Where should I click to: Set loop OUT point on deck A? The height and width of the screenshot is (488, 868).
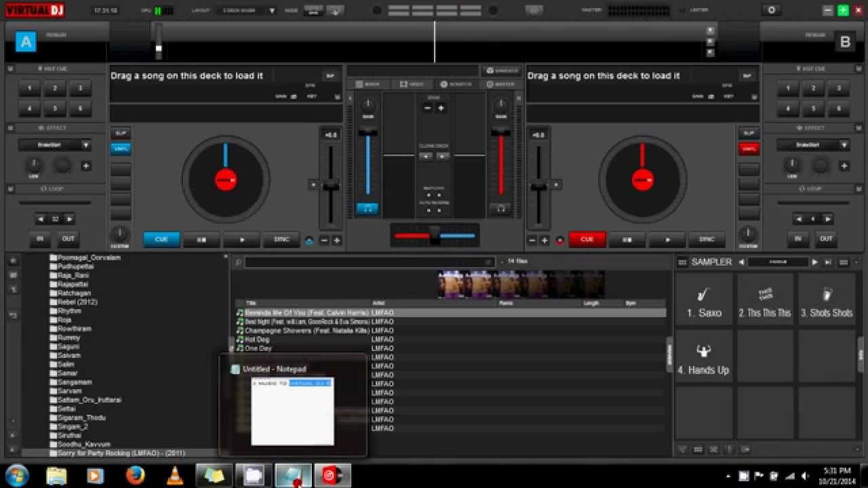click(x=68, y=239)
